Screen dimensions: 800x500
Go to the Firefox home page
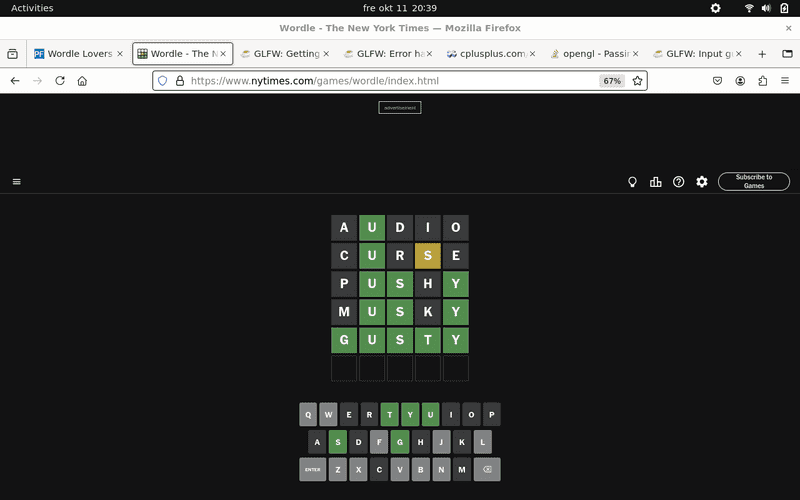(82, 81)
